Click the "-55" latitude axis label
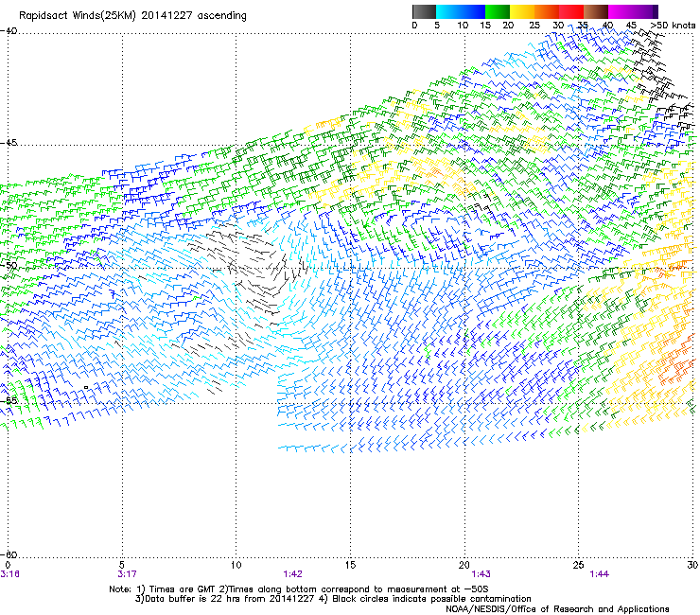Screen dimensions: 700x615 pos(9,400)
